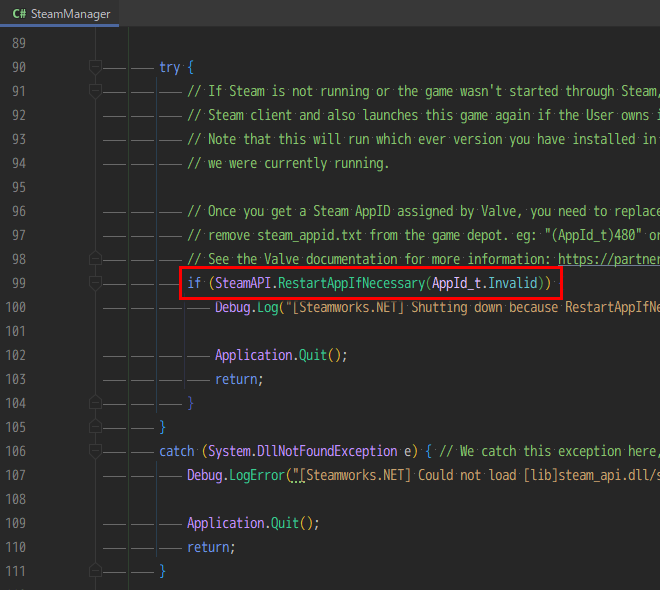Click the SteamAPI class name on line 99

[x=243, y=283]
